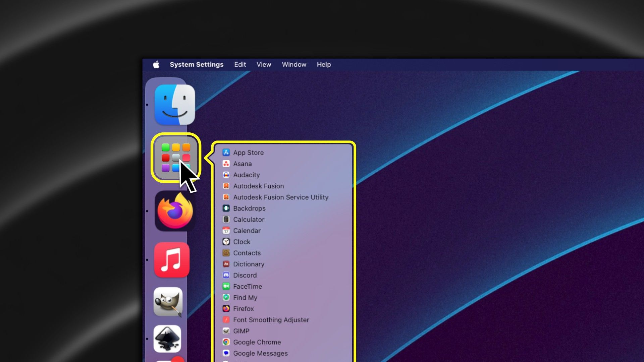Open FaceTime from Launchpad list
Image resolution: width=644 pixels, height=362 pixels.
(x=248, y=286)
